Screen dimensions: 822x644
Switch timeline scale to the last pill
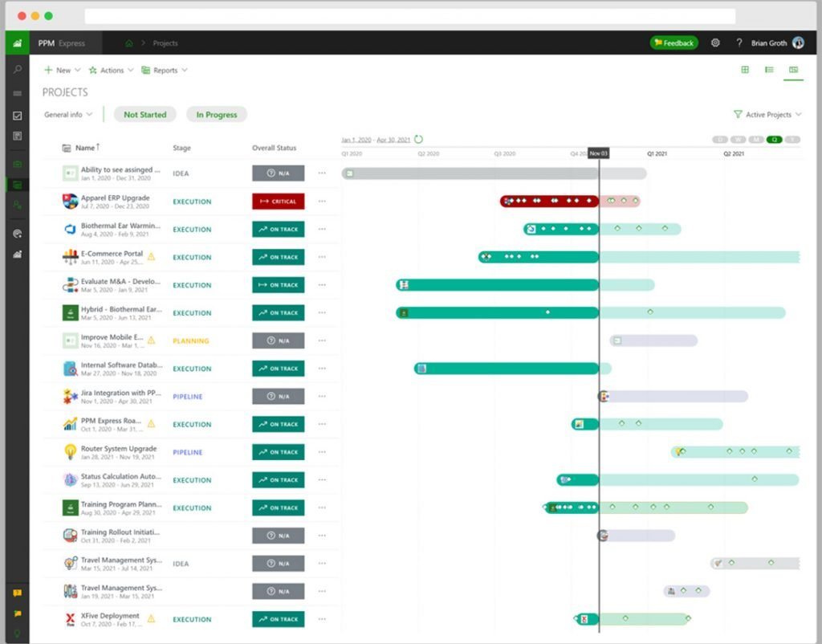click(792, 140)
